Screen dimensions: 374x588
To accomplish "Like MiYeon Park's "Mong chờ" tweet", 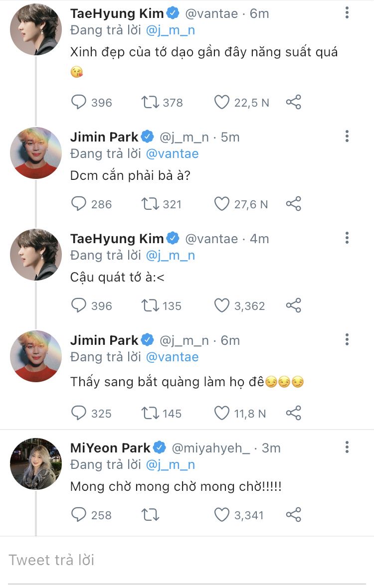I will pyautogui.click(x=222, y=515).
